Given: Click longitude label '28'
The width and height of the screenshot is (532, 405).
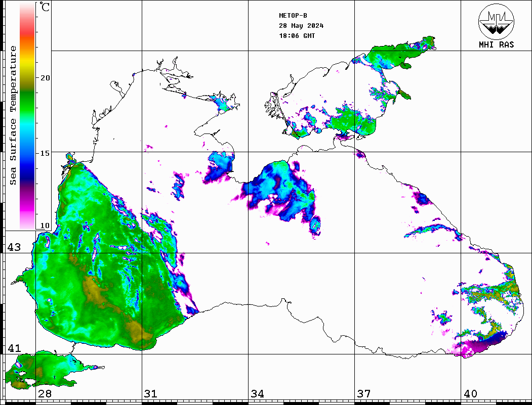Looking at the screenshot, I should coord(45,394).
